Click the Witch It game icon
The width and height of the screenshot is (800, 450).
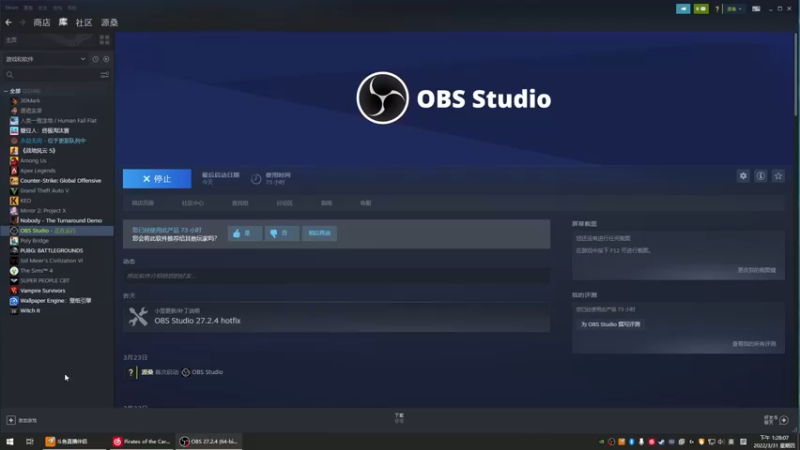(14, 310)
